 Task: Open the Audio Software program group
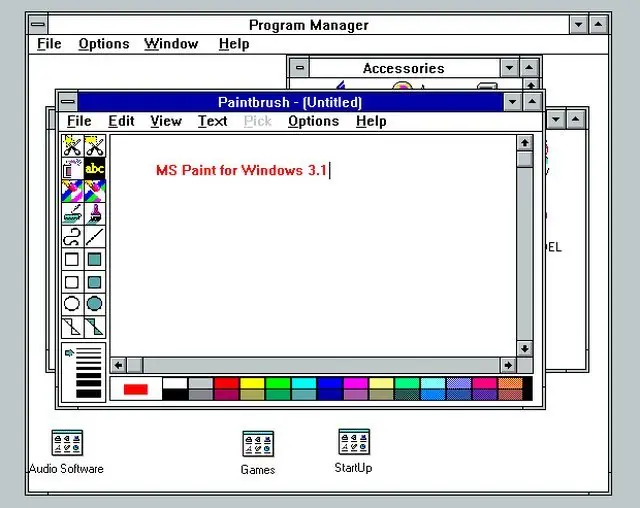(67, 452)
